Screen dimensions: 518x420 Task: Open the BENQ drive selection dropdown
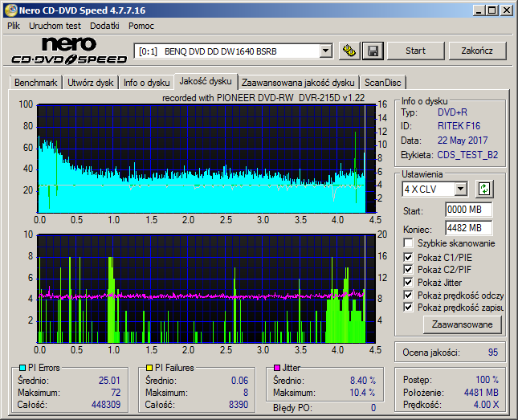point(326,51)
